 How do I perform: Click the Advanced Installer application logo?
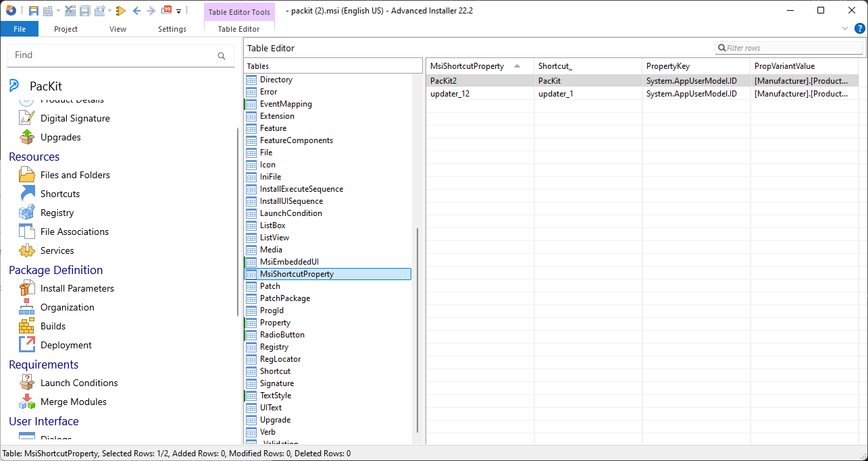[11, 10]
